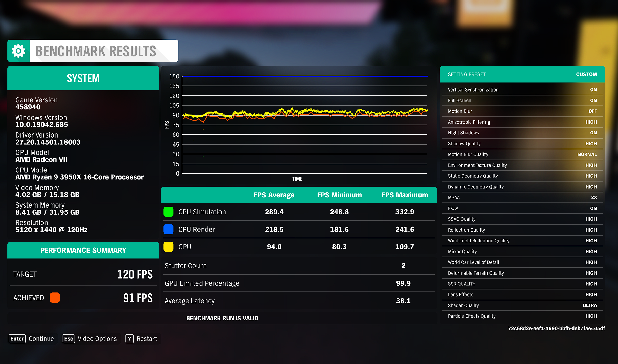Click the orange Achieved FPS indicator
Image resolution: width=618 pixels, height=364 pixels.
click(x=55, y=298)
